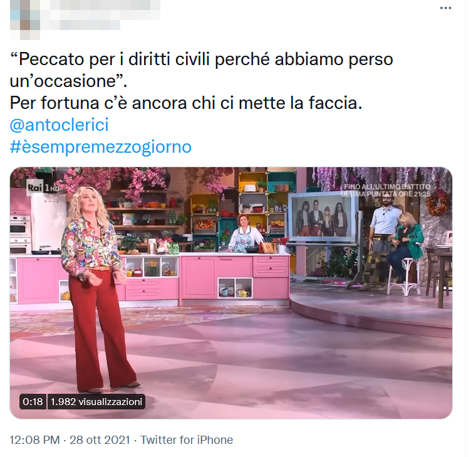Click the cook behind the pink counter
The height and width of the screenshot is (457, 476).
pyautogui.click(x=245, y=234)
